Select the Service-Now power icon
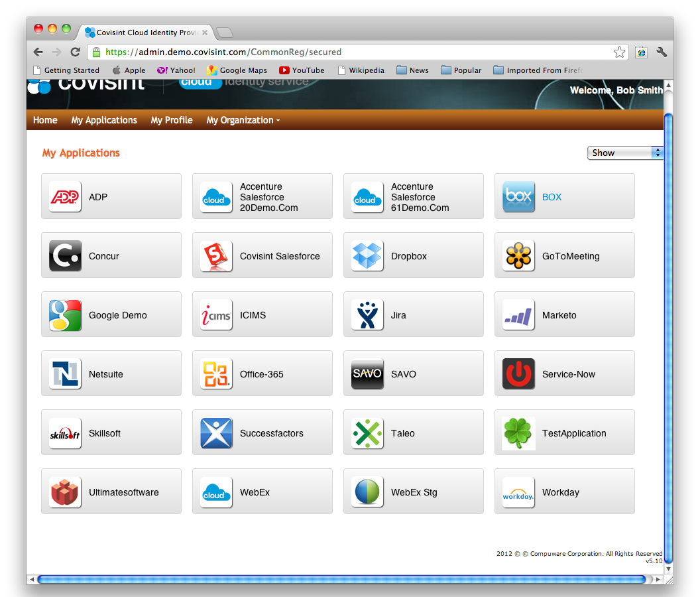The image size is (700, 597). [x=518, y=374]
